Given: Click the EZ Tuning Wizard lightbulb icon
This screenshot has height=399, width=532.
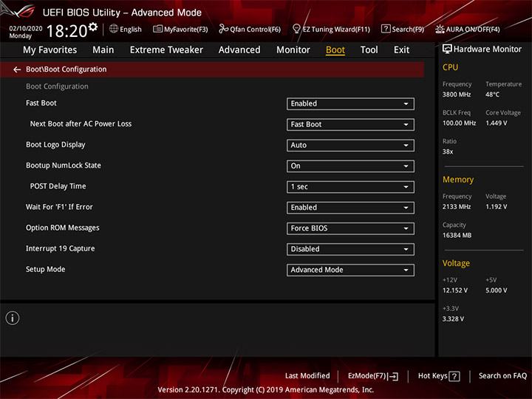Looking at the screenshot, I should (x=296, y=29).
